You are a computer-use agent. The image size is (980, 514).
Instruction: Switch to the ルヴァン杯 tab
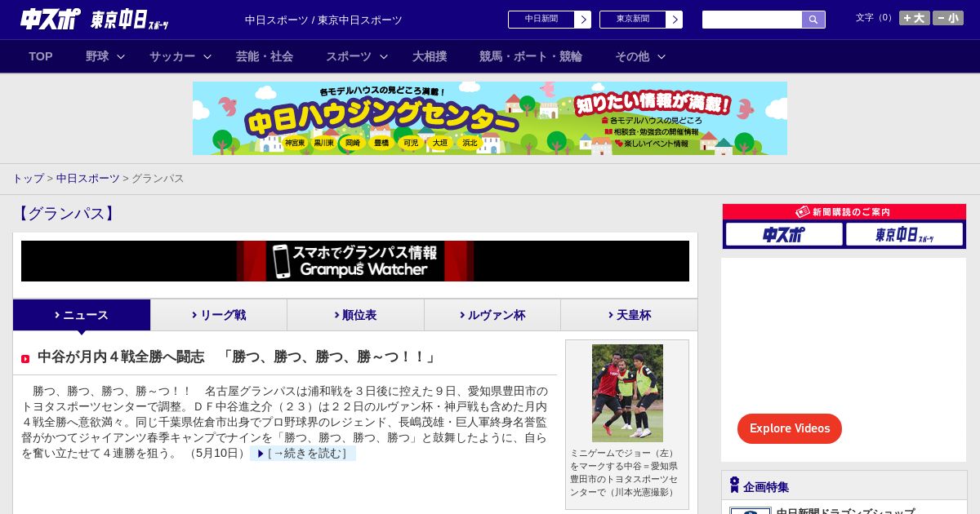click(492, 315)
